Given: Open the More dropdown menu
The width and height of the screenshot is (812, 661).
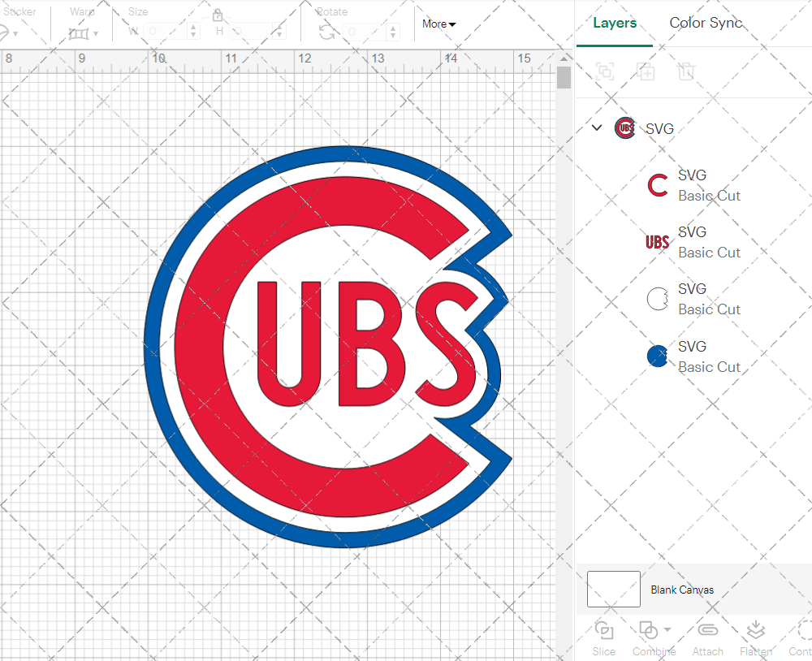Looking at the screenshot, I should (x=438, y=24).
